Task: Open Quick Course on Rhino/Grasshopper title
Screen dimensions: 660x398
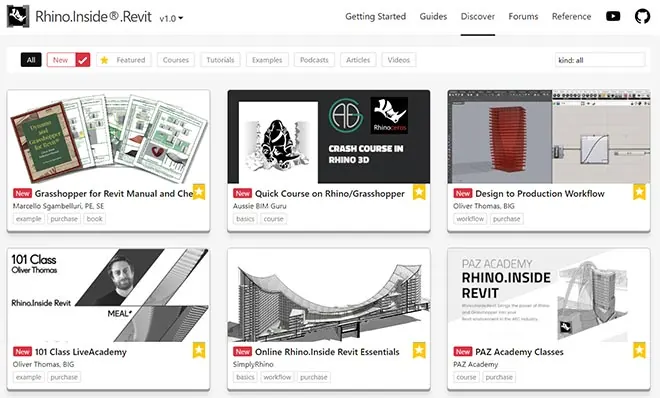Action: (x=330, y=194)
